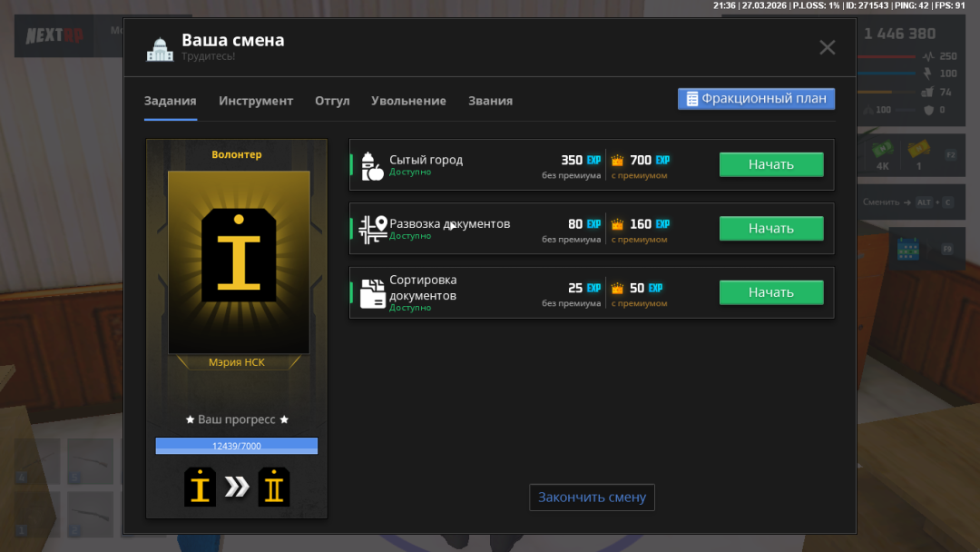Click the Сортировка документов folder icon
This screenshot has width=980, height=552.
372,293
